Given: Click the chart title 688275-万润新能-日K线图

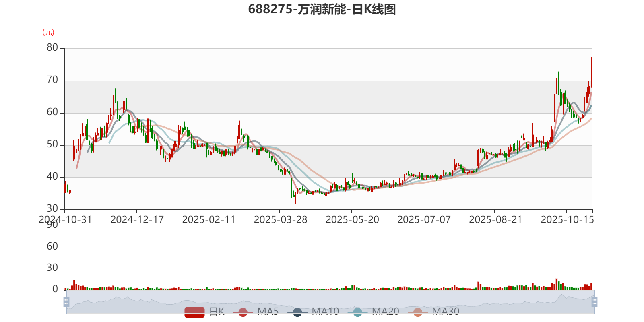Looking at the screenshot, I should pyautogui.click(x=322, y=9).
